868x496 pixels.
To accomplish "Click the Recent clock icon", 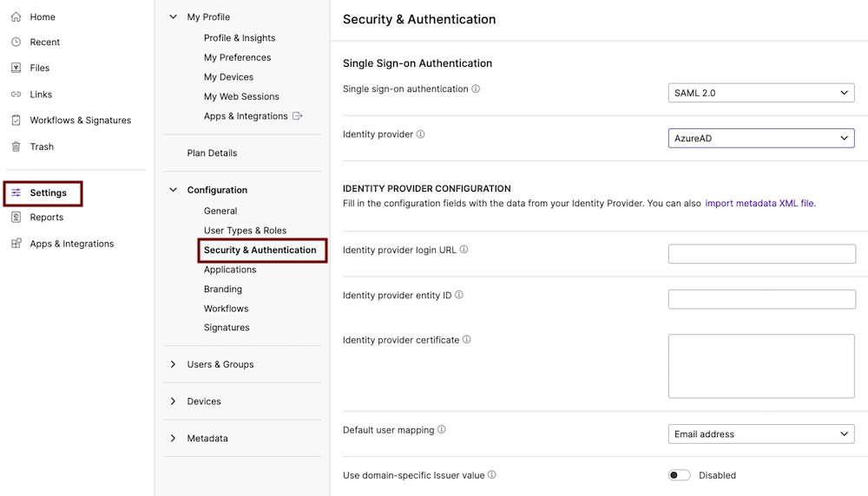I will [16, 42].
